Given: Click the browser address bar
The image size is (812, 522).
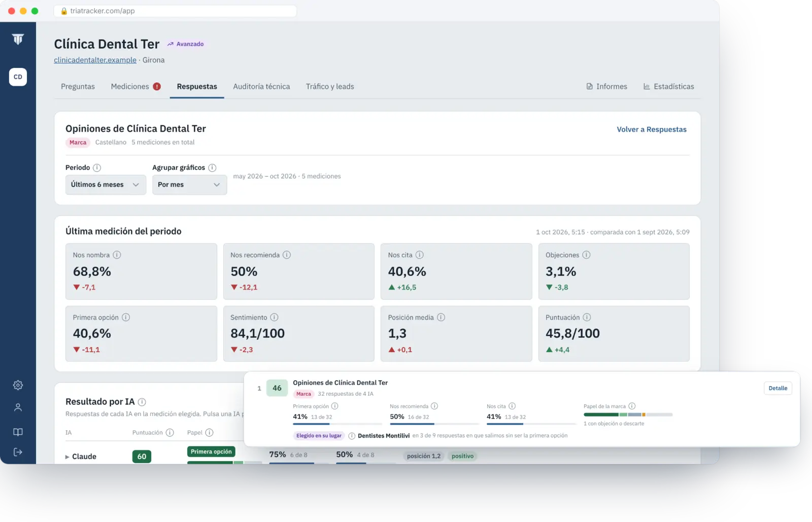Looking at the screenshot, I should 175,11.
